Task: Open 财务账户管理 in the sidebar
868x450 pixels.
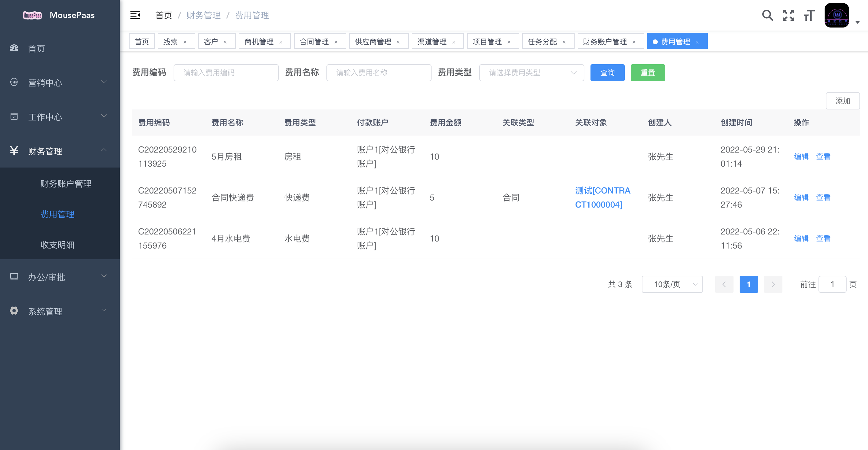Action: pyautogui.click(x=60, y=184)
